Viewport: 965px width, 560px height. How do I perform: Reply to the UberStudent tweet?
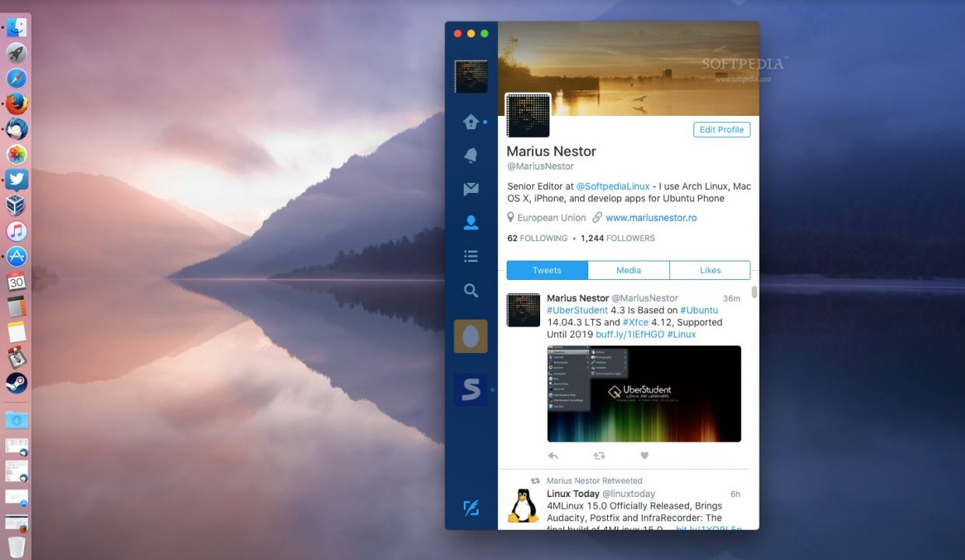point(553,454)
